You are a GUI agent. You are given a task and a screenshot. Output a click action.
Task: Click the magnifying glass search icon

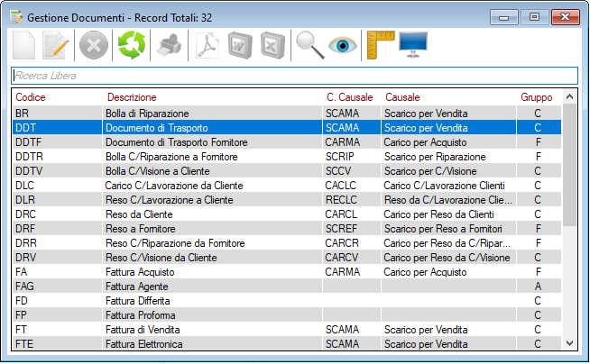pos(309,45)
